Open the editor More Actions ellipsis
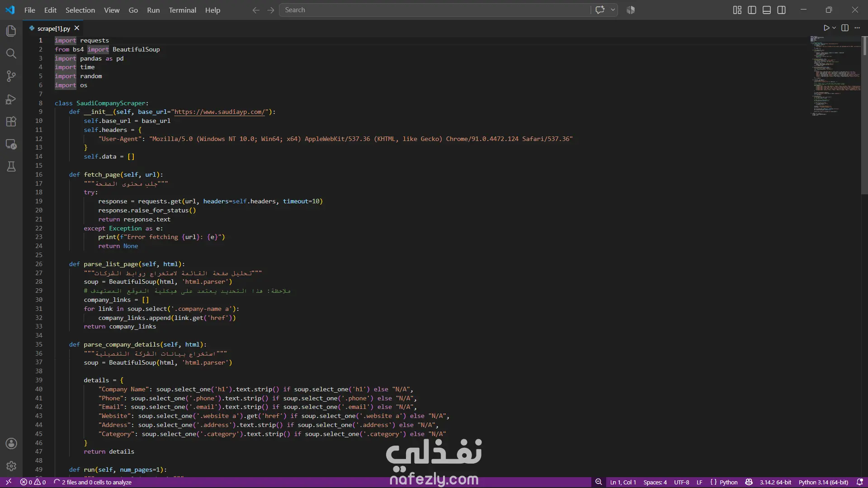Screen dimensions: 868x488 (x=857, y=28)
